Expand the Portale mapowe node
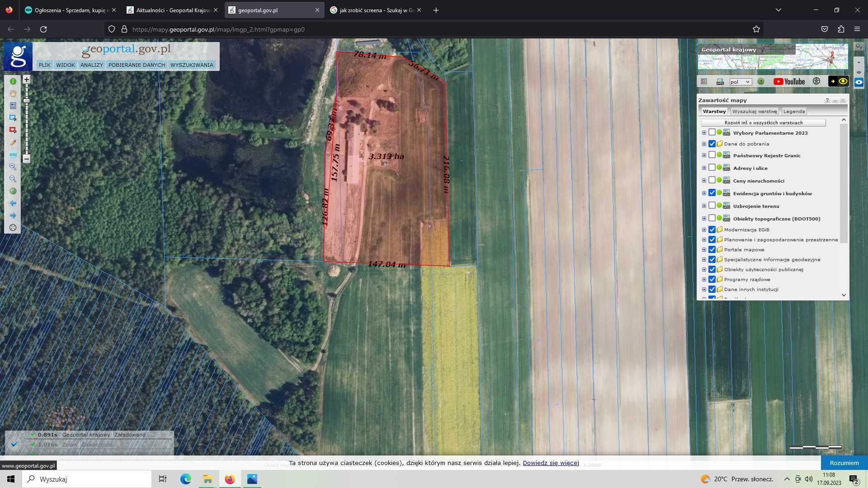 point(704,250)
